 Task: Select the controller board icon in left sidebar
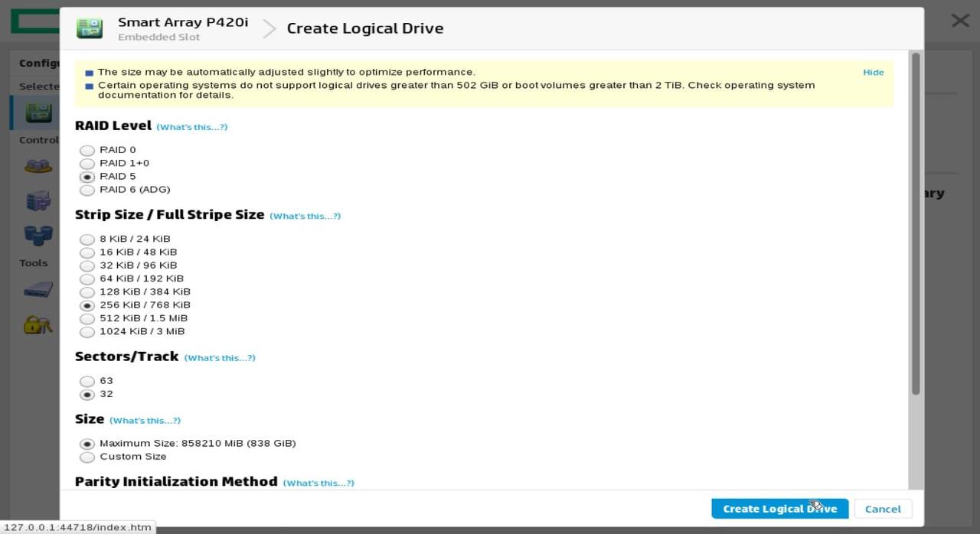click(x=38, y=112)
